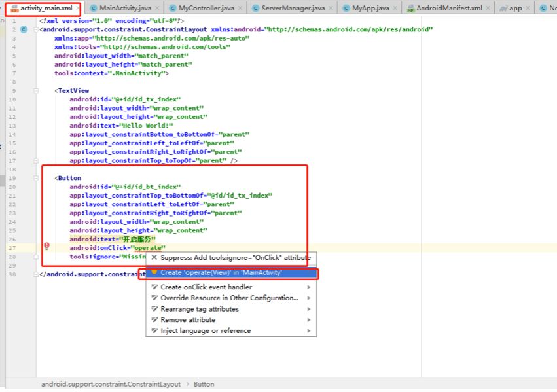Click the pencil icon beside Rearrange tag attributes

pyautogui.click(x=154, y=308)
